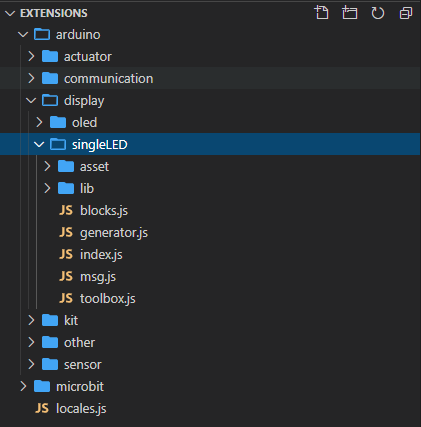Open generator.js in the editor
The height and width of the screenshot is (427, 421).
(210, 232)
